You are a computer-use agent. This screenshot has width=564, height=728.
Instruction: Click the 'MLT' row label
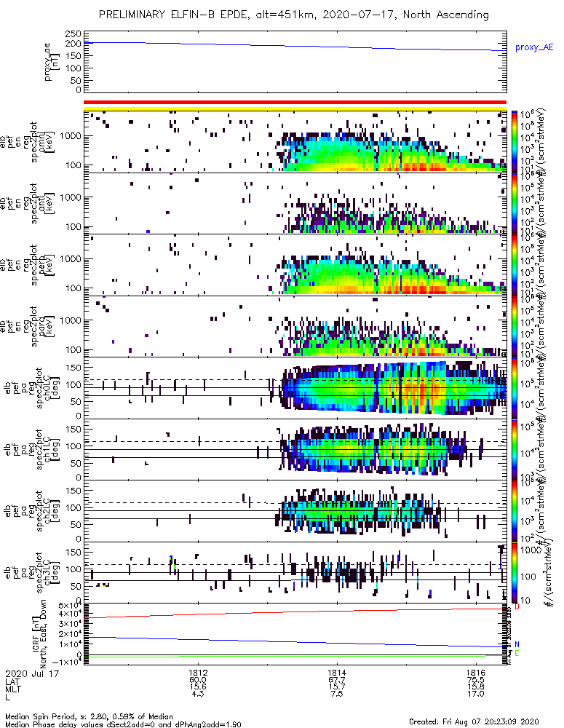tap(13, 689)
